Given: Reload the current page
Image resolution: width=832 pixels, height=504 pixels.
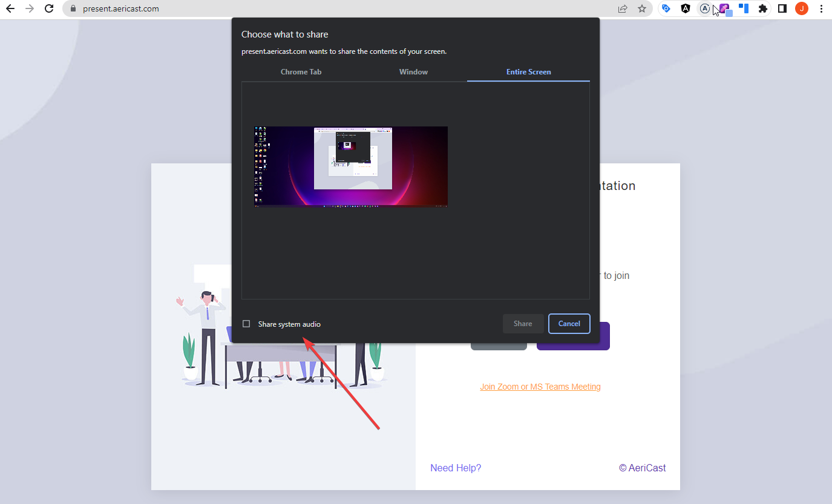Looking at the screenshot, I should click(x=48, y=8).
